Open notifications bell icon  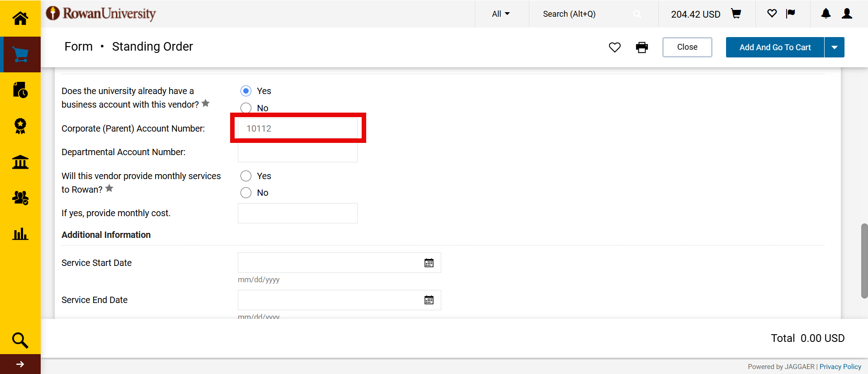[826, 14]
